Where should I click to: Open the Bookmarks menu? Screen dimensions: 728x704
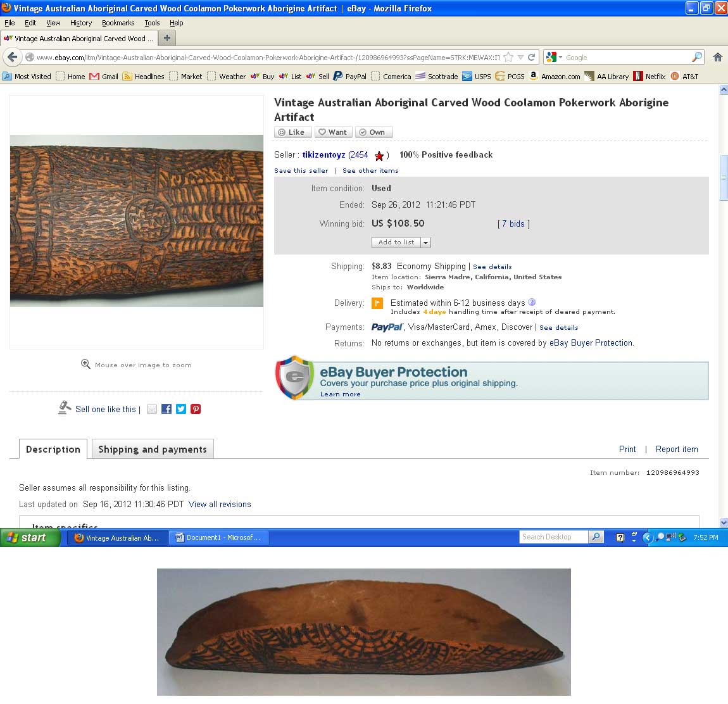pyautogui.click(x=118, y=23)
